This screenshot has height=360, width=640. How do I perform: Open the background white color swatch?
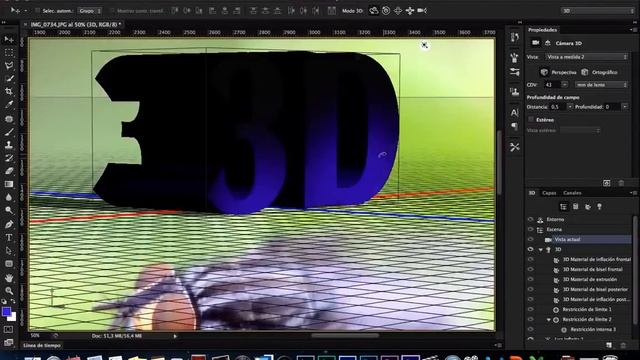[13, 318]
